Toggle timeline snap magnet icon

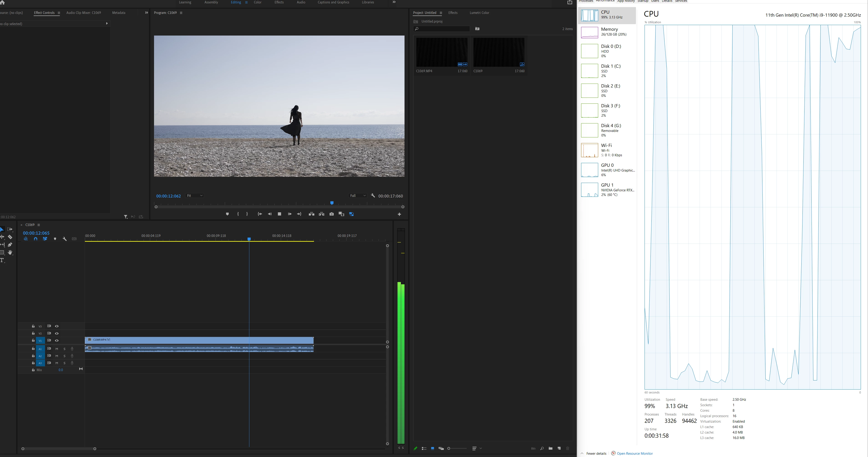[x=35, y=239]
